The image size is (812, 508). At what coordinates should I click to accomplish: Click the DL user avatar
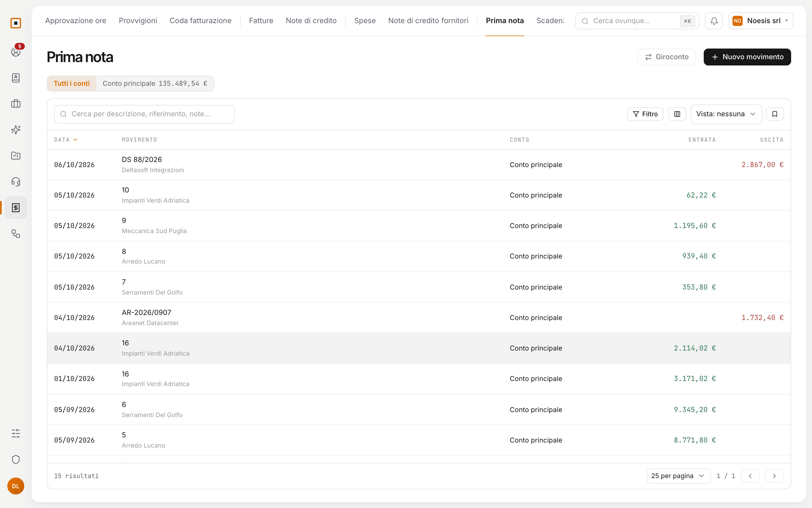(x=16, y=486)
